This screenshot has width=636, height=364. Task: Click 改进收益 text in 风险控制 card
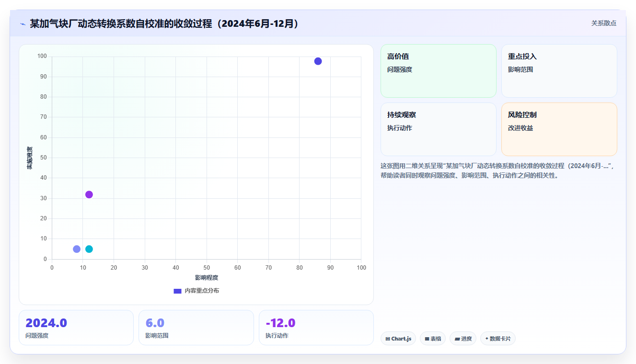520,128
